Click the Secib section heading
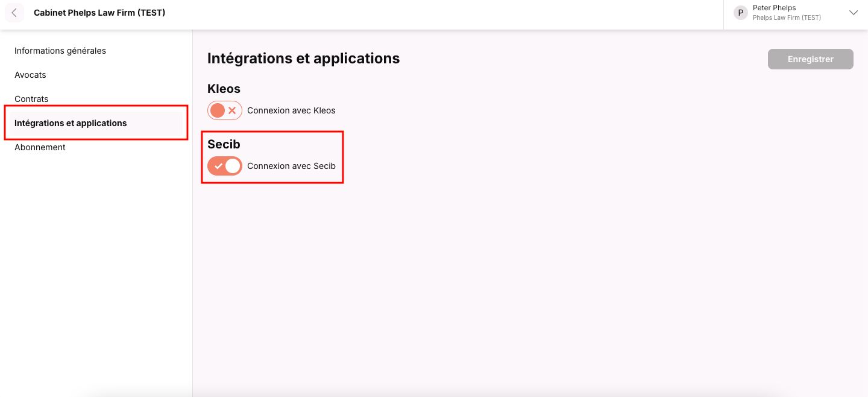This screenshot has width=868, height=397. click(x=224, y=144)
